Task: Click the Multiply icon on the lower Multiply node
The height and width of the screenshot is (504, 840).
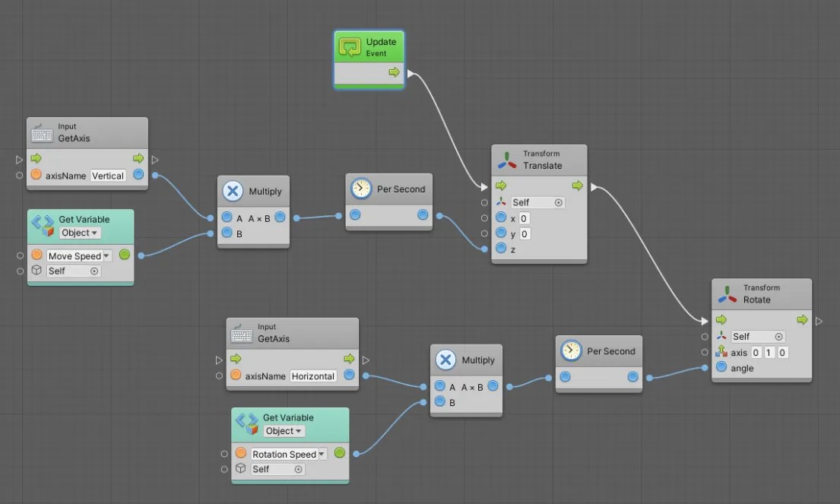Action: (x=445, y=360)
